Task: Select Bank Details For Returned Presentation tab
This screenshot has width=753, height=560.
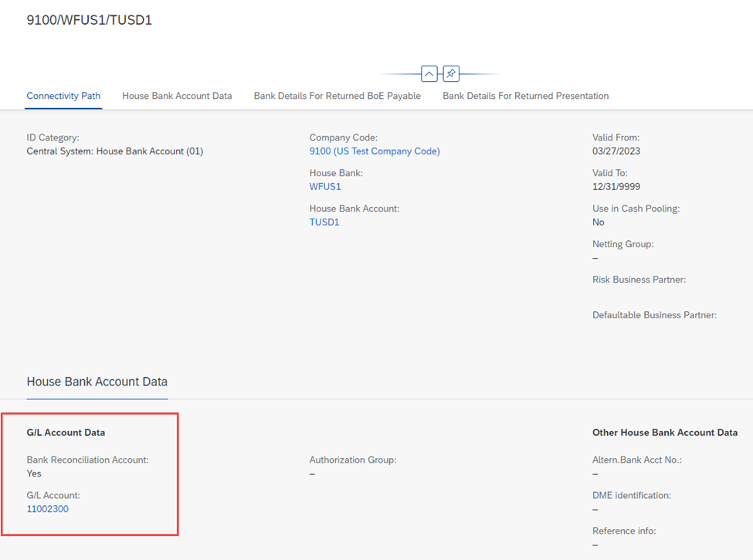Action: tap(525, 96)
